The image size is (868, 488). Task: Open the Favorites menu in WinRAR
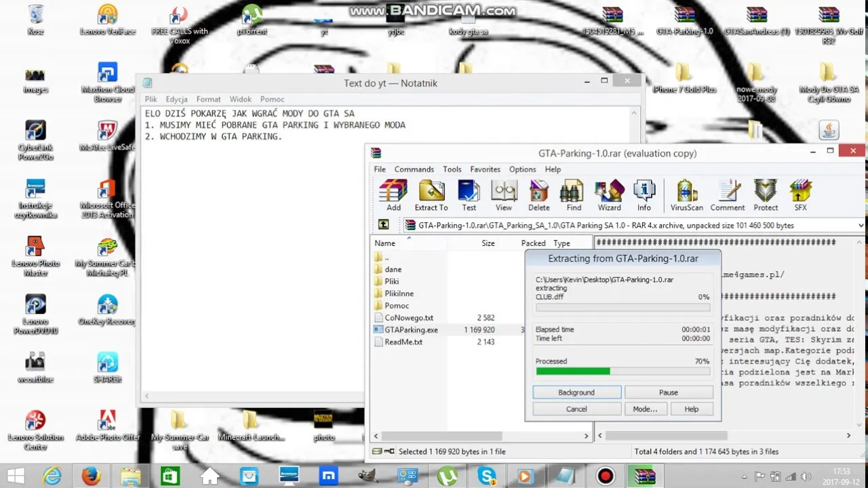tap(486, 169)
